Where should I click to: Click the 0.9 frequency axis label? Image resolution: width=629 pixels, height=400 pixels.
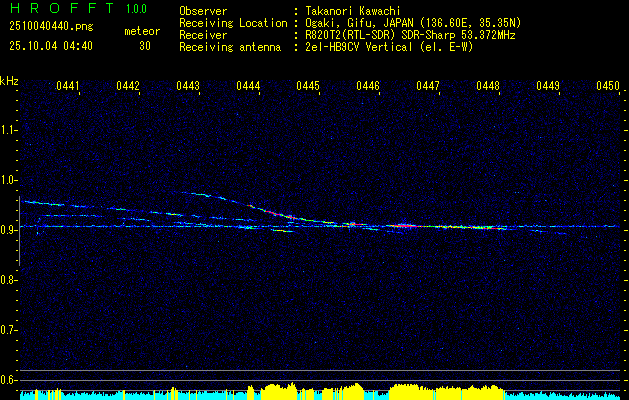(x=9, y=229)
